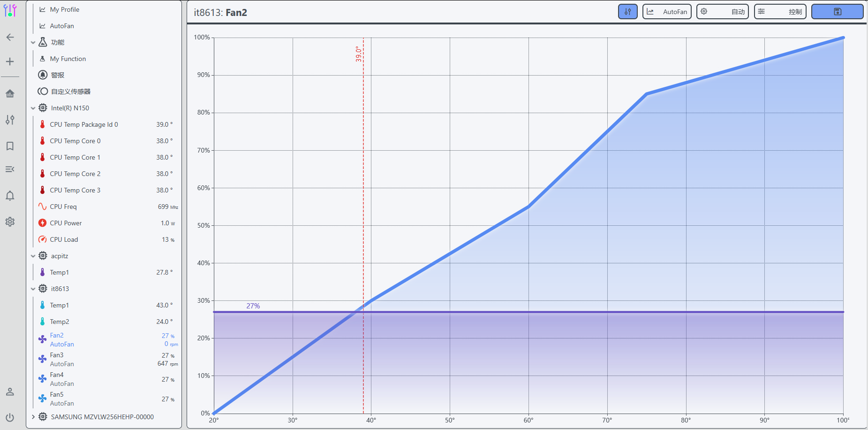Image resolution: width=868 pixels, height=430 pixels.
Task: Select the 自动 mode button
Action: point(722,12)
